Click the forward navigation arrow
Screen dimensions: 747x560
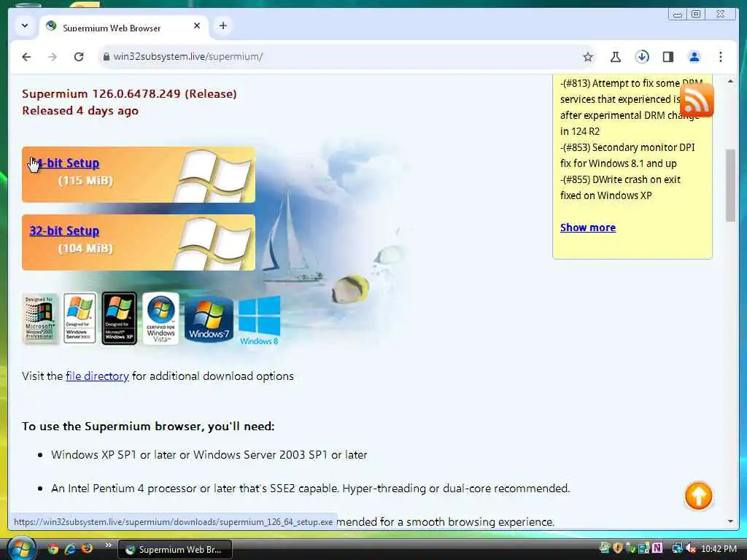53,57
